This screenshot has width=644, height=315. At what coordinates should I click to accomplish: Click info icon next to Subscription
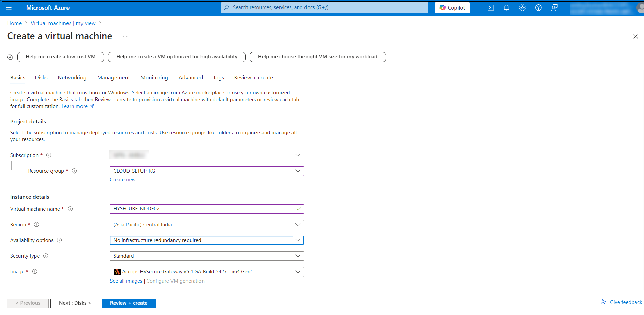coord(49,155)
